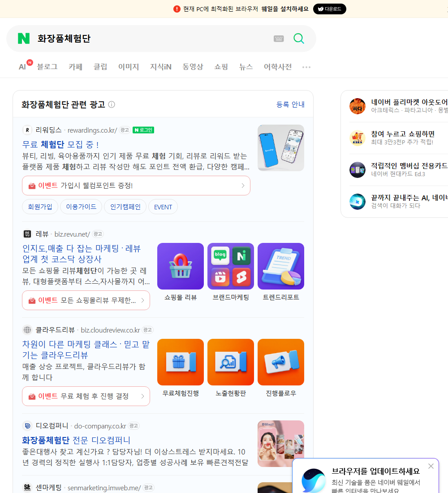Click the 끝까지 끝내주는 AI round icon
The height and width of the screenshot is (493, 448).
(358, 202)
